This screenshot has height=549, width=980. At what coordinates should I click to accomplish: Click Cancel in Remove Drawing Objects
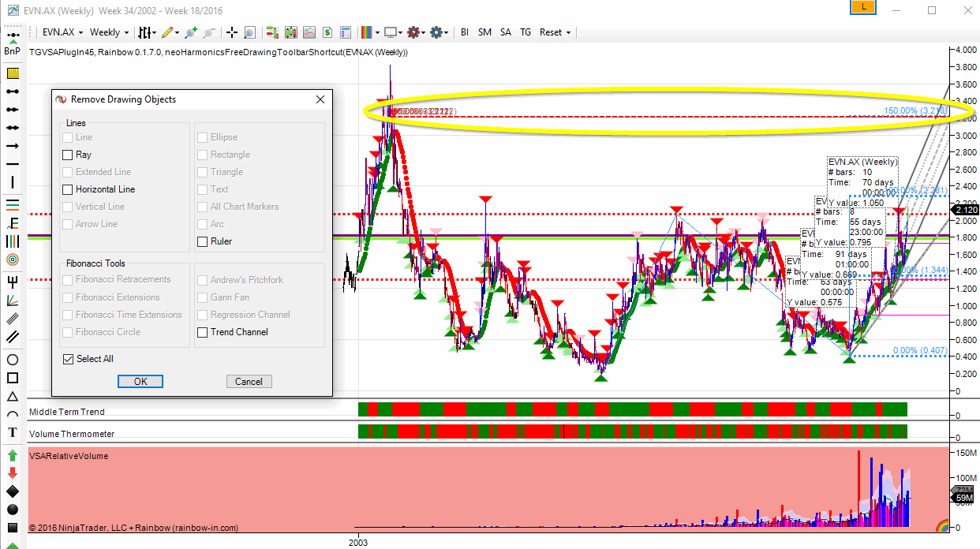pos(249,381)
